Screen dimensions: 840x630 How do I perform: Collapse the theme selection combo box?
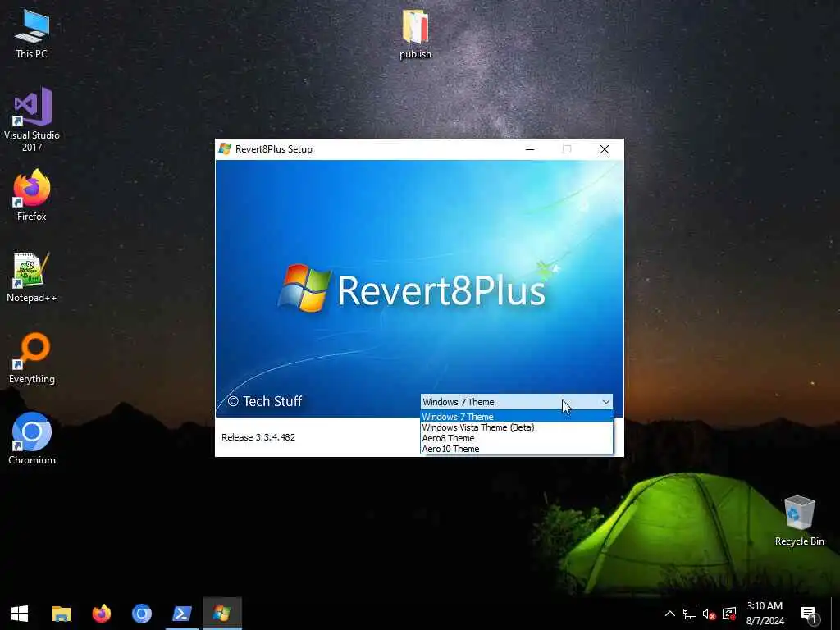tap(606, 402)
